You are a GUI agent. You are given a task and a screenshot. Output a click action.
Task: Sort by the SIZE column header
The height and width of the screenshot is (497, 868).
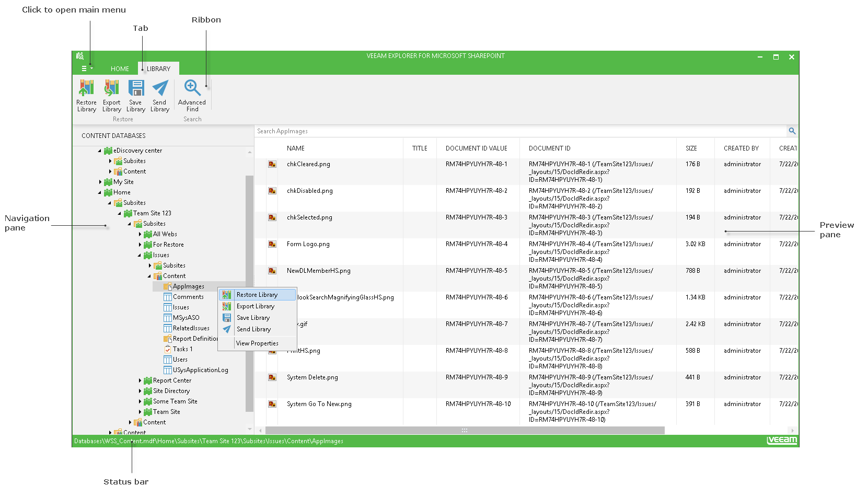coord(691,148)
